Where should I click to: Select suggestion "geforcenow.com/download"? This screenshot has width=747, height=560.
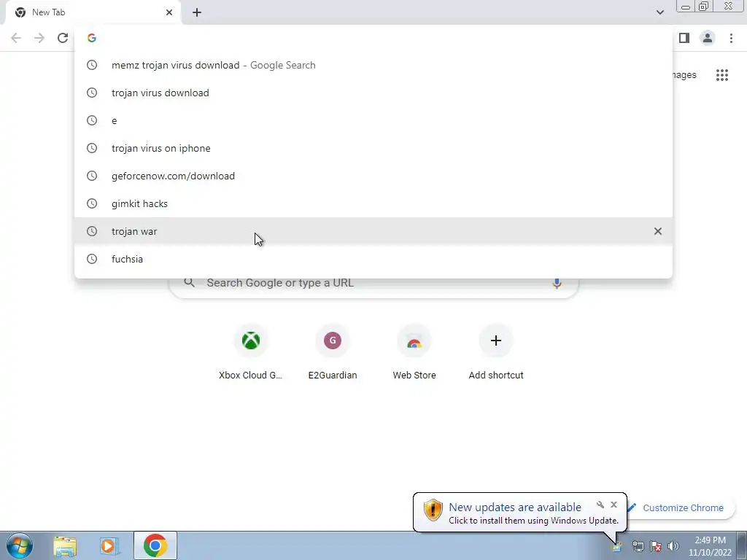[373, 176]
